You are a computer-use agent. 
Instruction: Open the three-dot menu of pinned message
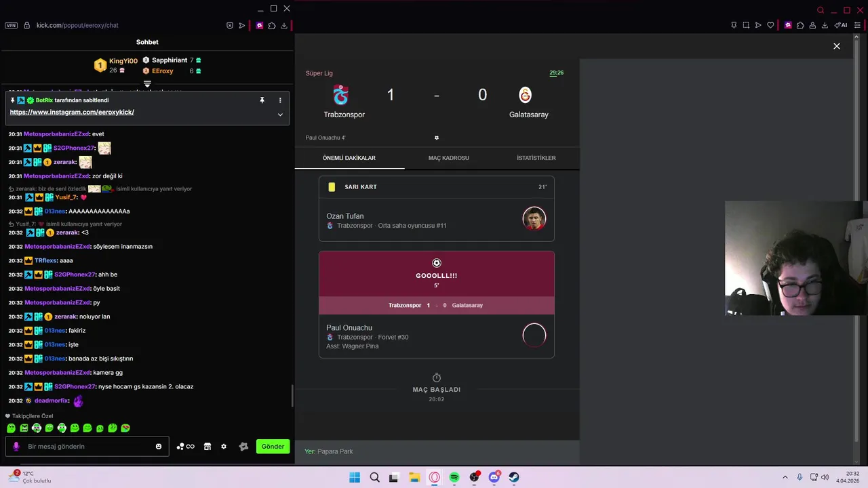(280, 100)
